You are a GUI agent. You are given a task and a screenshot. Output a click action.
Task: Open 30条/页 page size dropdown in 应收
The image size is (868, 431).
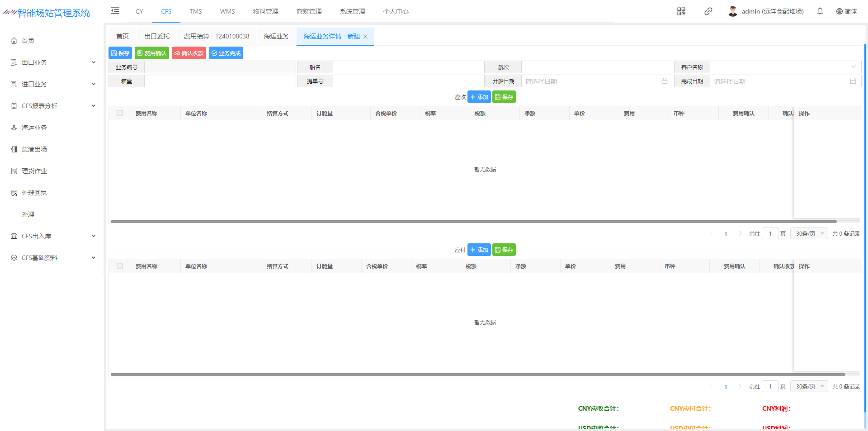point(809,234)
